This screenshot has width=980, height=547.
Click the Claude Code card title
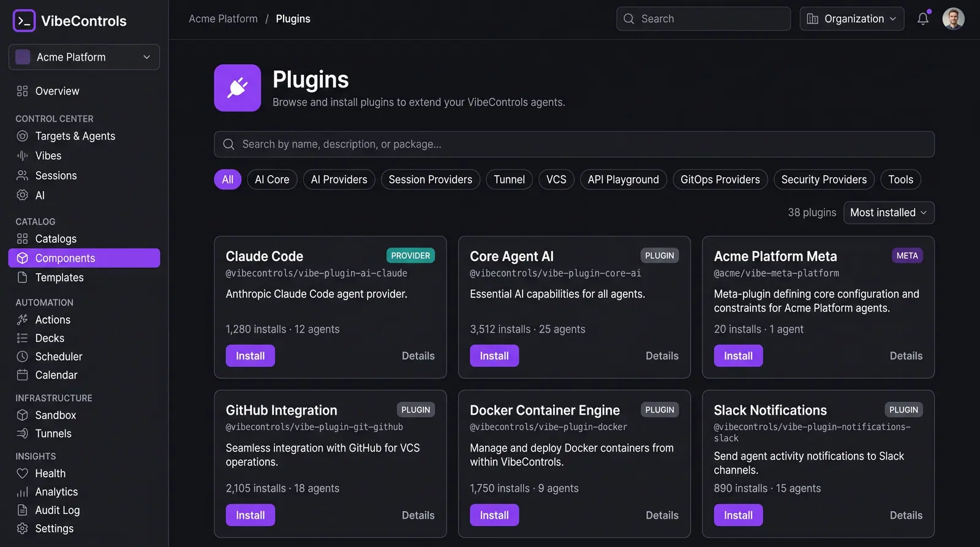click(x=265, y=256)
